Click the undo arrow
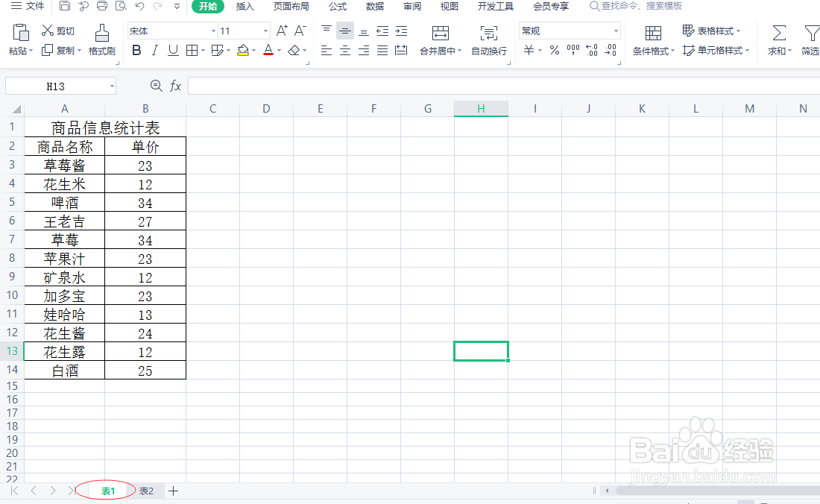The height and width of the screenshot is (504, 820). tap(139, 6)
